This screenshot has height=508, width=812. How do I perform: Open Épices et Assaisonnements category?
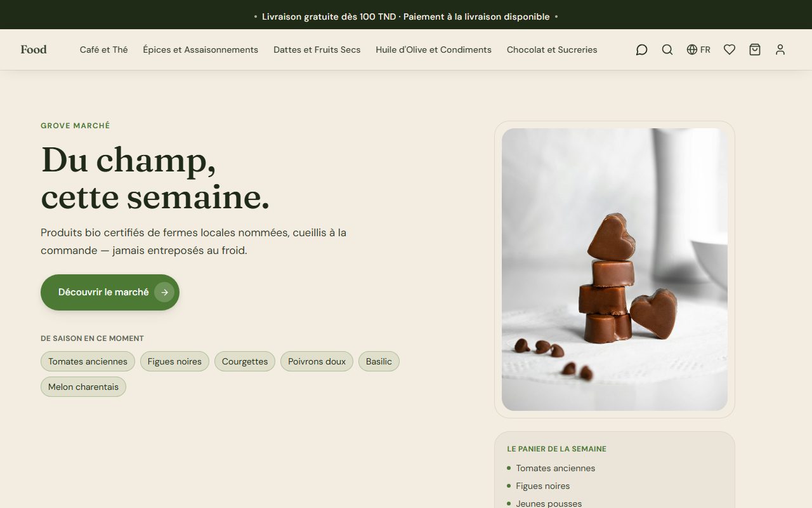pos(200,50)
